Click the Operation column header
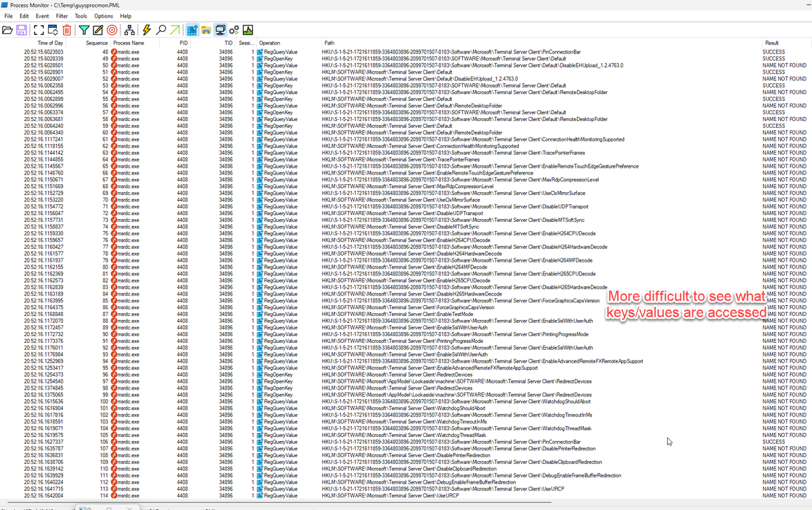 pyautogui.click(x=269, y=43)
